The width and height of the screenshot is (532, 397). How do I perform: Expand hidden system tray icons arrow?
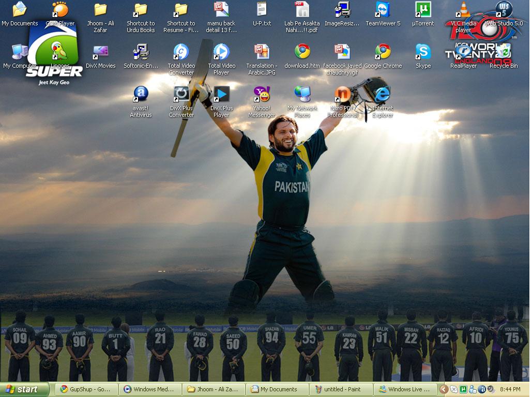coord(444,389)
